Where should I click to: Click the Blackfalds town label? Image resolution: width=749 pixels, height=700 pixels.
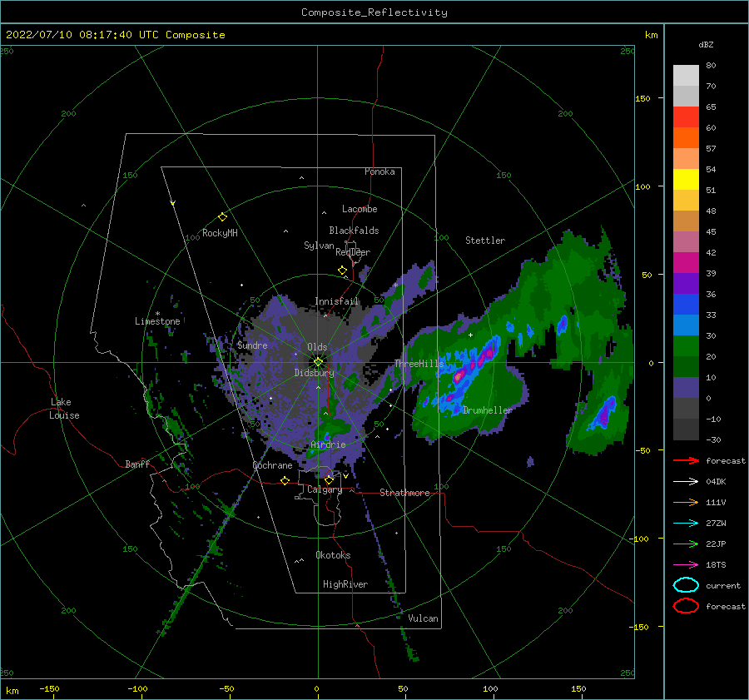[354, 231]
